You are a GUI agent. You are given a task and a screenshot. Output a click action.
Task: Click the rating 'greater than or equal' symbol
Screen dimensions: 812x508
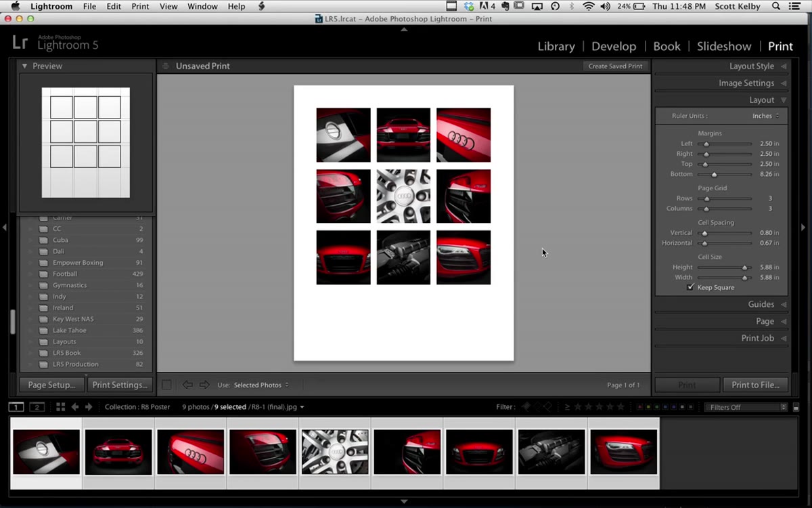click(x=567, y=407)
